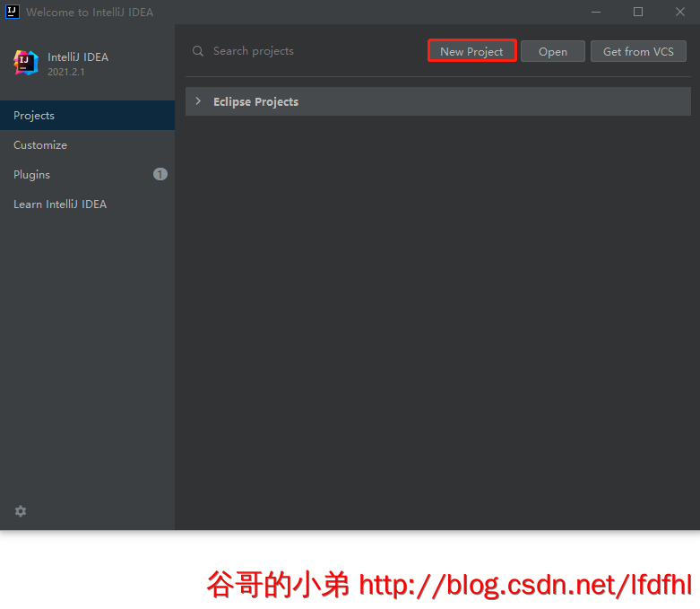The width and height of the screenshot is (700, 609).
Task: Select the Eclipse Projects row label
Action: coord(255,102)
